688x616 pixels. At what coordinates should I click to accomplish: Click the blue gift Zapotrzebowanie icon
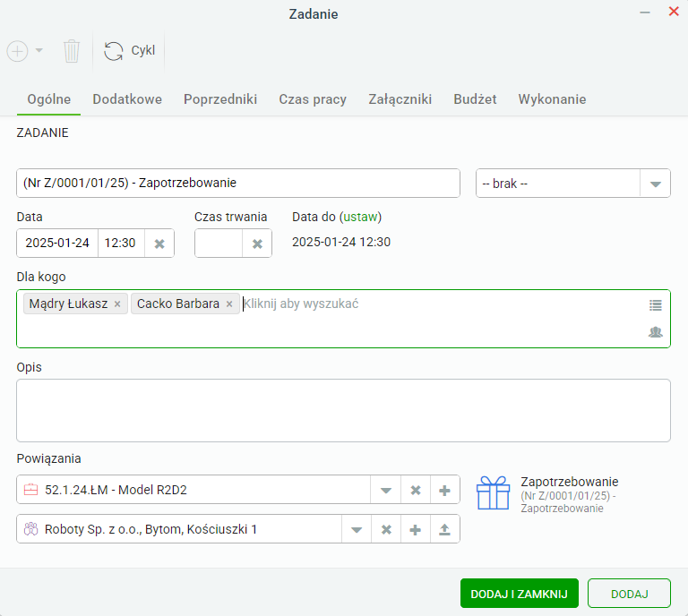click(x=494, y=492)
